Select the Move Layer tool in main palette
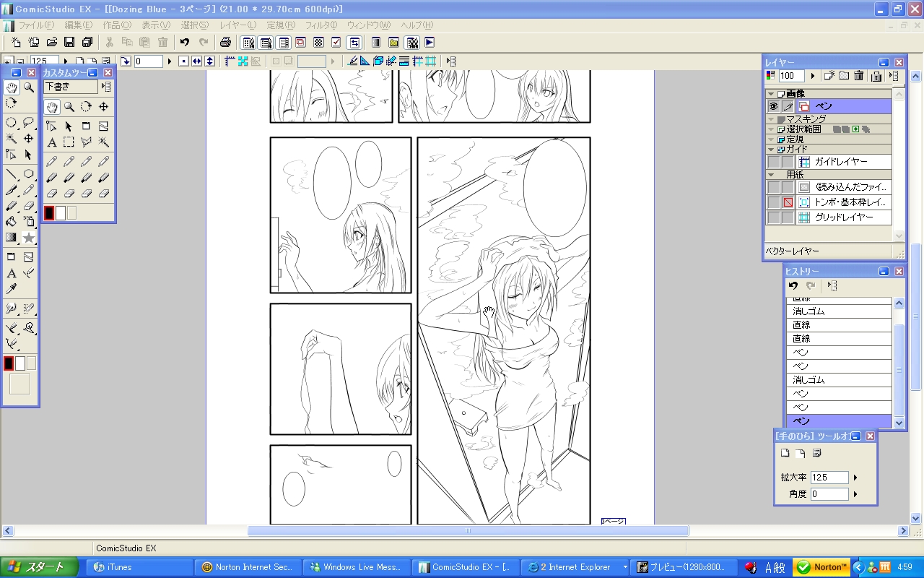This screenshot has height=578, width=924. pyautogui.click(x=29, y=138)
